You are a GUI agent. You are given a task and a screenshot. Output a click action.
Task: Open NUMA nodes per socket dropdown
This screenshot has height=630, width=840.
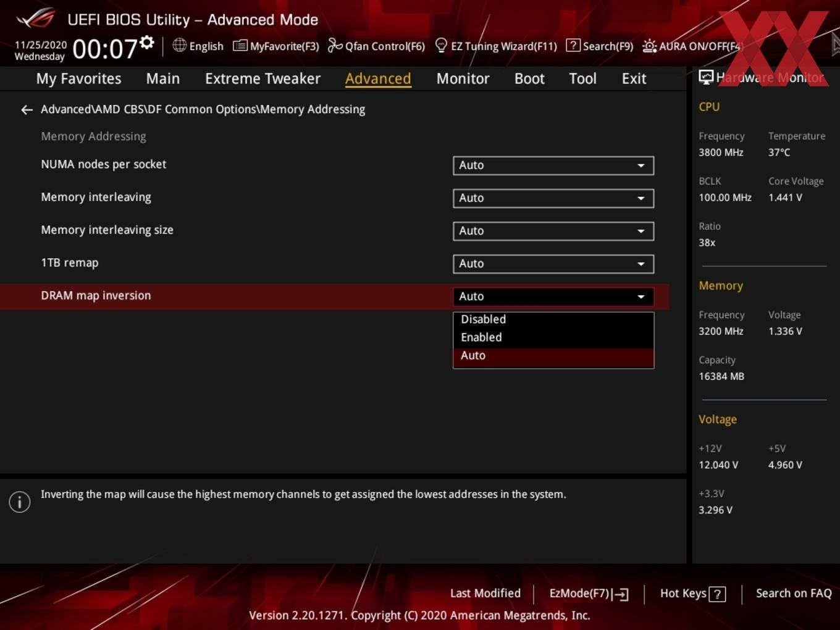click(553, 166)
